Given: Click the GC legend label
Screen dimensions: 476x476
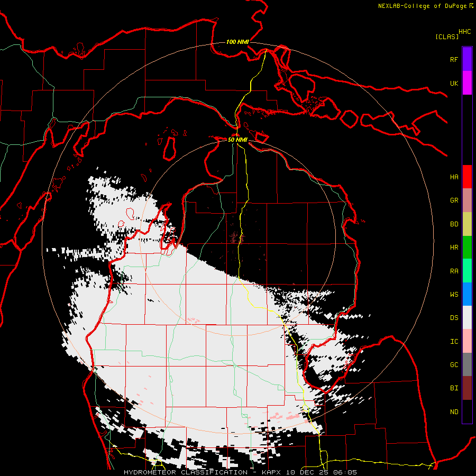Looking at the screenshot, I should pos(454,365).
